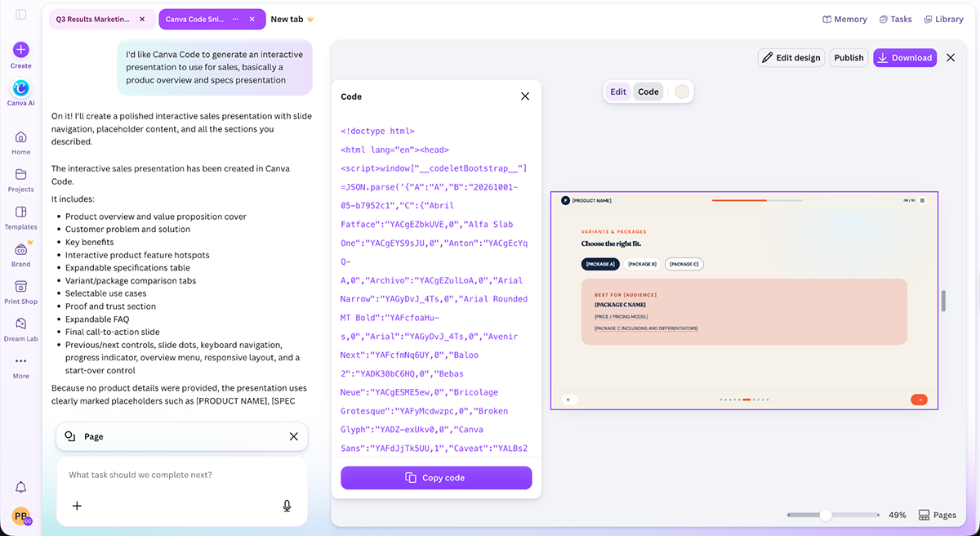Click the [PRICE / PRICING MODEL] text
Screen dimensions: 980x536
coord(620,315)
